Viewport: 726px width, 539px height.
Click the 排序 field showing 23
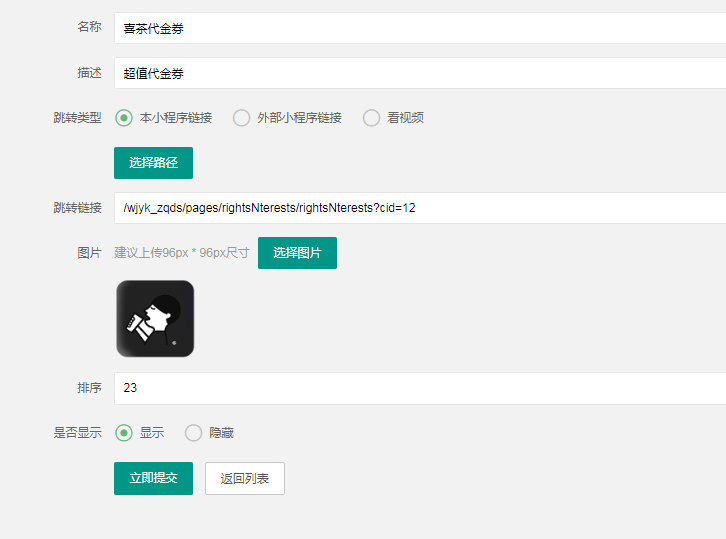[420, 388]
